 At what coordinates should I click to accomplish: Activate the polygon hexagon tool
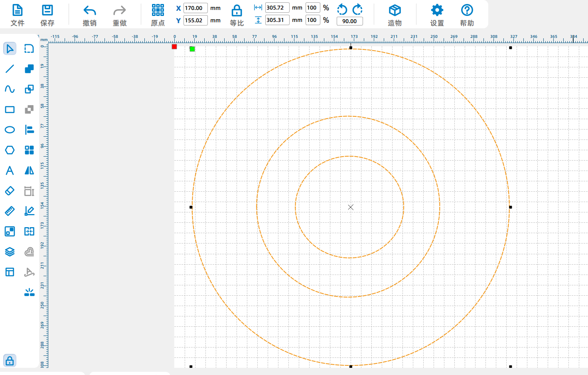pos(10,150)
